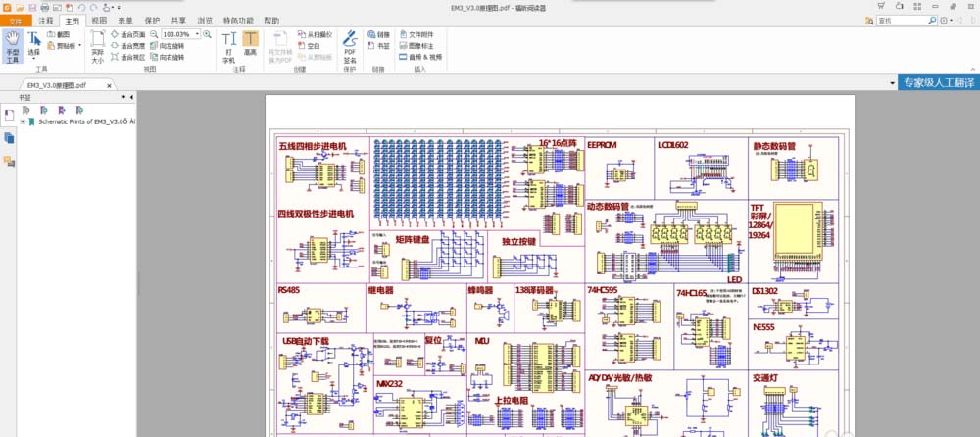Close the EM3_V3.0 PDF document tab

[x=110, y=85]
